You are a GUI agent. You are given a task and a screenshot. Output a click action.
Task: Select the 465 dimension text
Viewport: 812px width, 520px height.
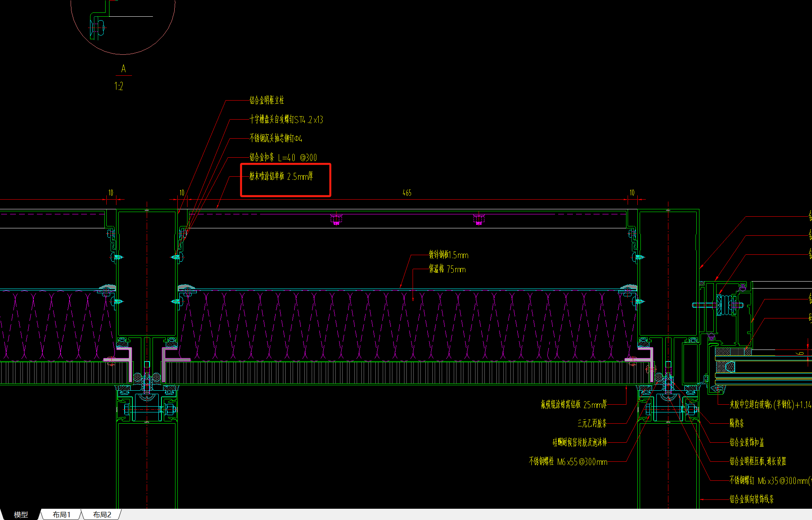[x=407, y=193]
